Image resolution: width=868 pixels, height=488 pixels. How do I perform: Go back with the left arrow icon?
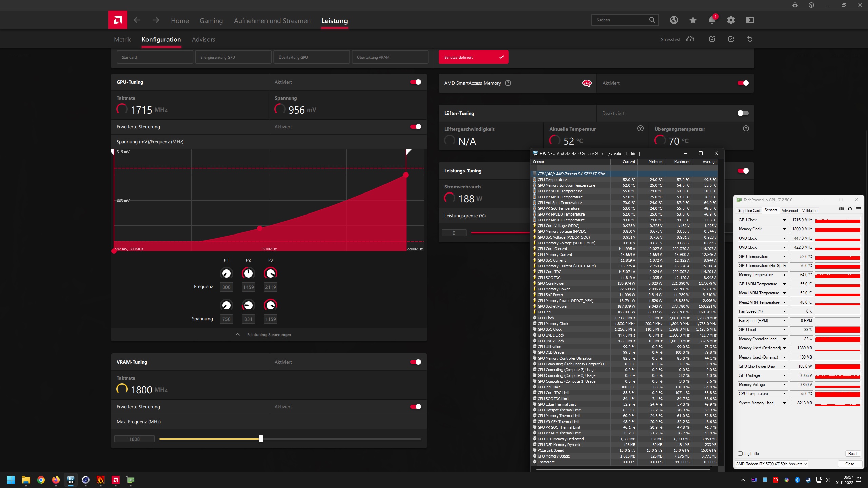coord(137,20)
